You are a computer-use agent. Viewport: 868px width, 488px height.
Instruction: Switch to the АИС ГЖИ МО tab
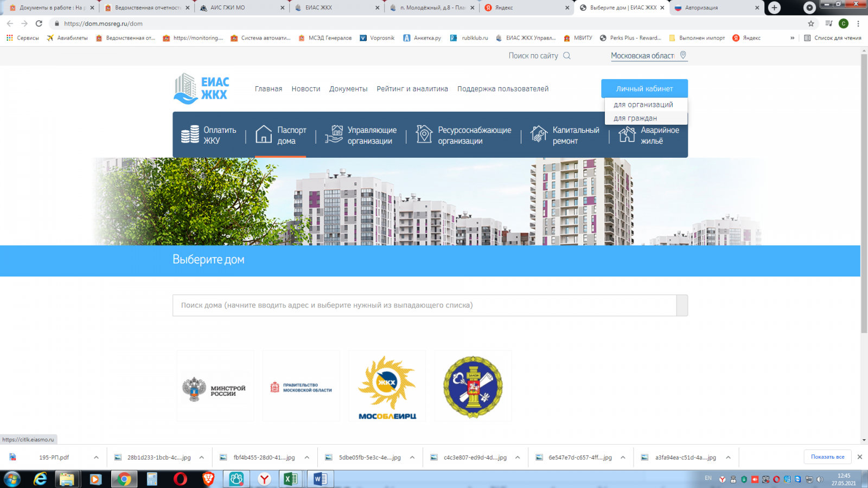241,8
